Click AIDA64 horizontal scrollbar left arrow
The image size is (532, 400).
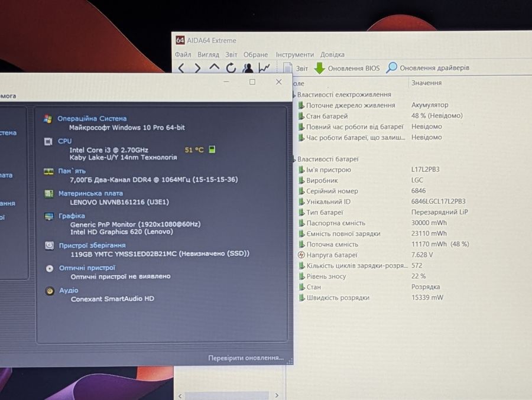(x=180, y=396)
